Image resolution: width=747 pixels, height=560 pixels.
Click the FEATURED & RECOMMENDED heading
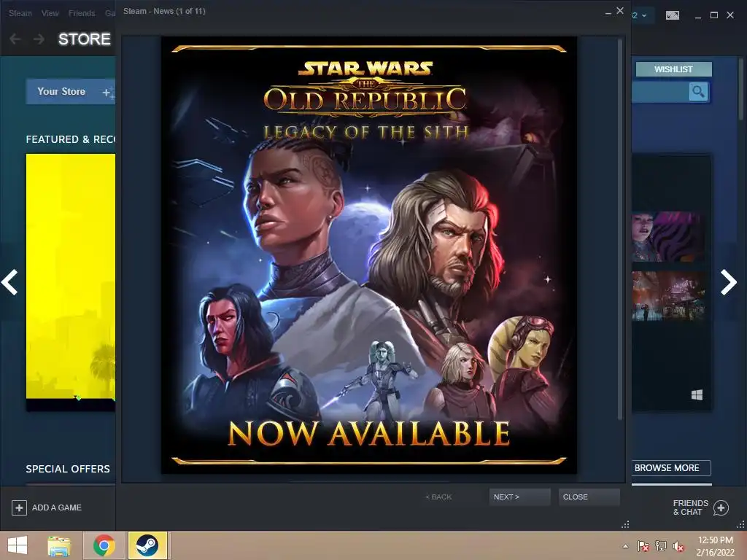[x=71, y=139]
